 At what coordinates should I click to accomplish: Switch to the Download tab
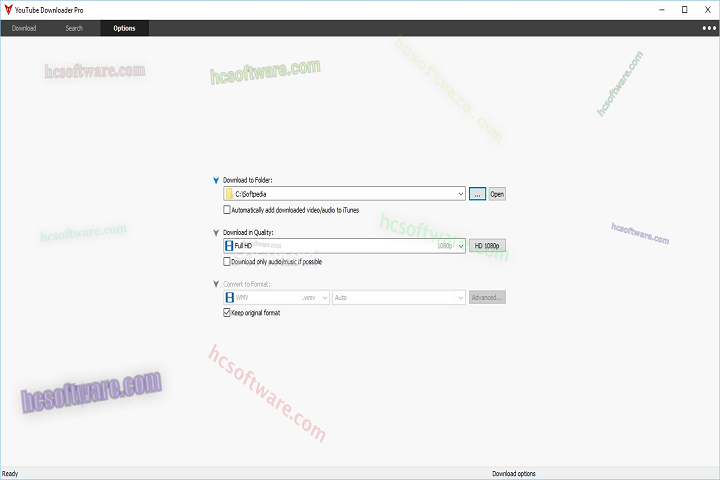point(24,28)
